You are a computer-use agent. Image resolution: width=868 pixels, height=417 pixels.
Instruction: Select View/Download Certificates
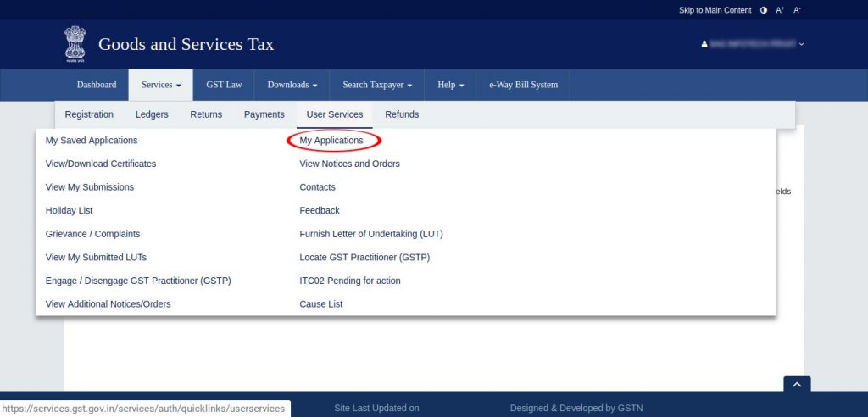[x=101, y=164]
